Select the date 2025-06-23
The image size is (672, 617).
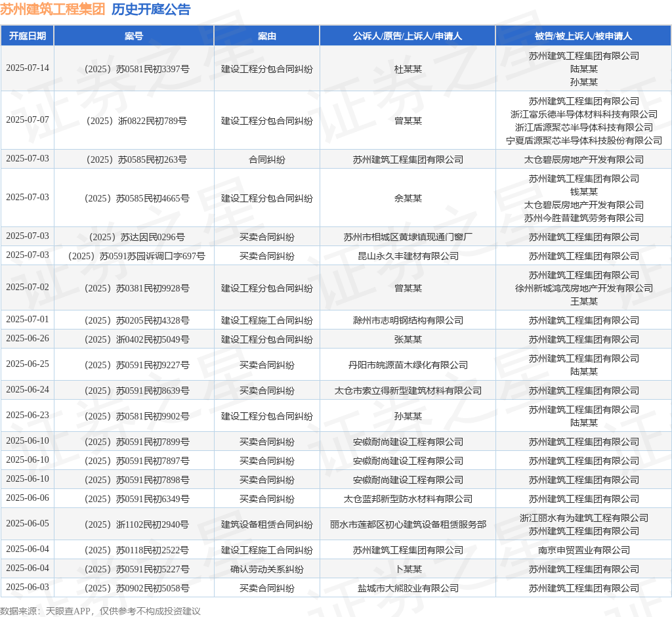[x=28, y=415]
